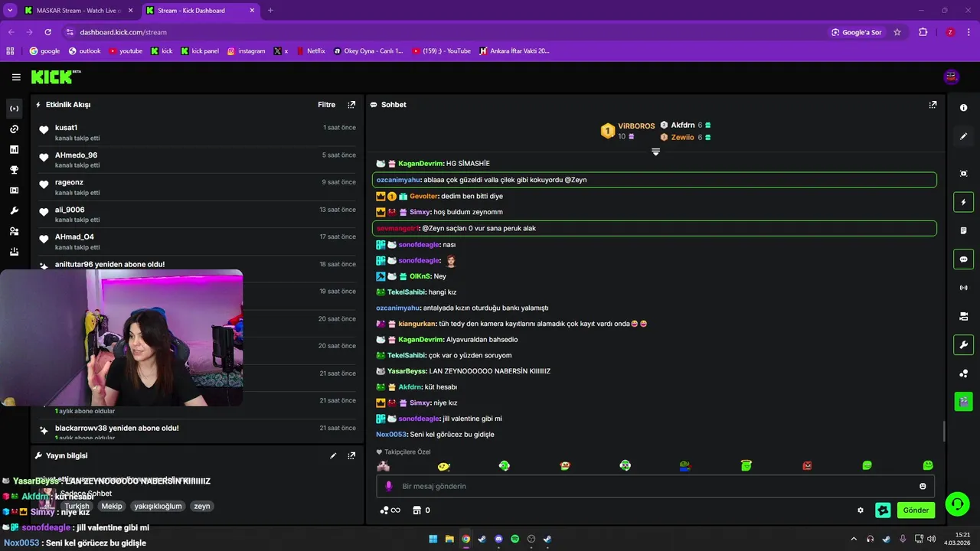Switch to the MASKAR Stream browser tab

point(78,11)
